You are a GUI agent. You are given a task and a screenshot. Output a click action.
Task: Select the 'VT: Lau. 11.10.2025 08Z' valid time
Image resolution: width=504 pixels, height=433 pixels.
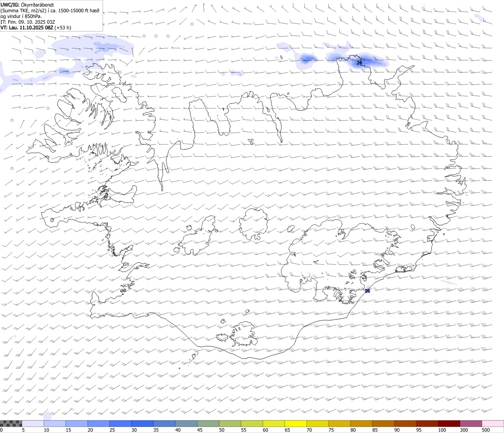pyautogui.click(x=27, y=28)
